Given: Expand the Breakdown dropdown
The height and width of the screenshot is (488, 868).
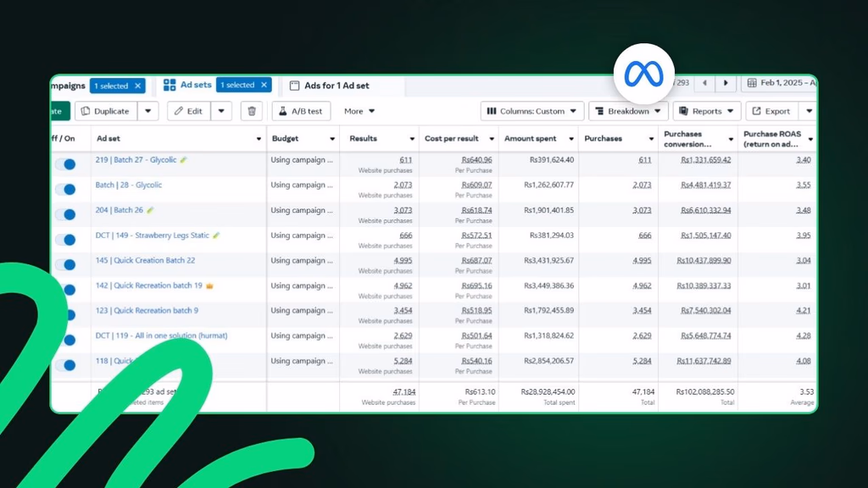Looking at the screenshot, I should (x=628, y=111).
